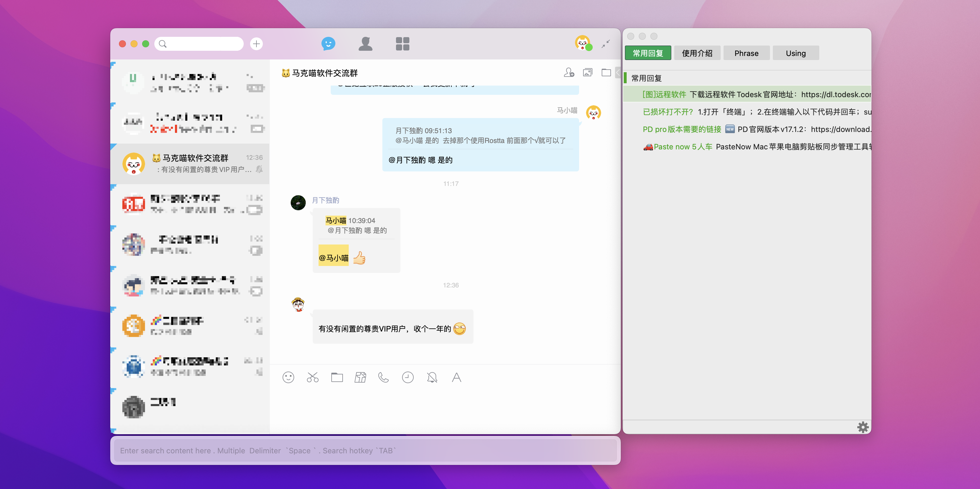Open the emoji picker in chat toolbar
The height and width of the screenshot is (489, 980).
pos(288,377)
